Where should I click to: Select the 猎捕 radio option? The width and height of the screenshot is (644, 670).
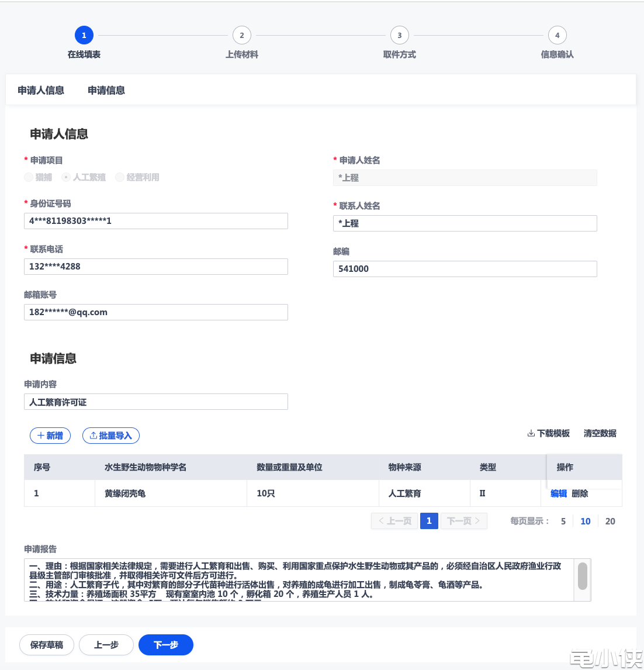coord(29,177)
